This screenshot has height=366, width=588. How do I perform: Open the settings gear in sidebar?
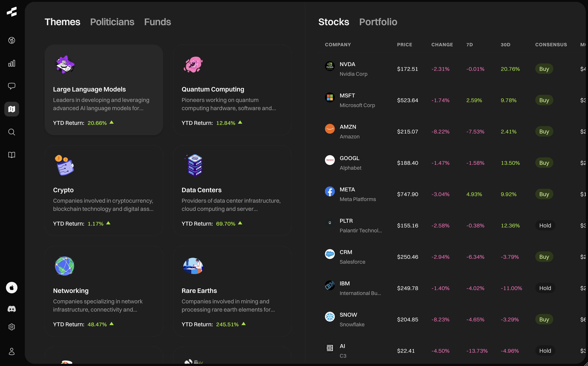(x=12, y=327)
